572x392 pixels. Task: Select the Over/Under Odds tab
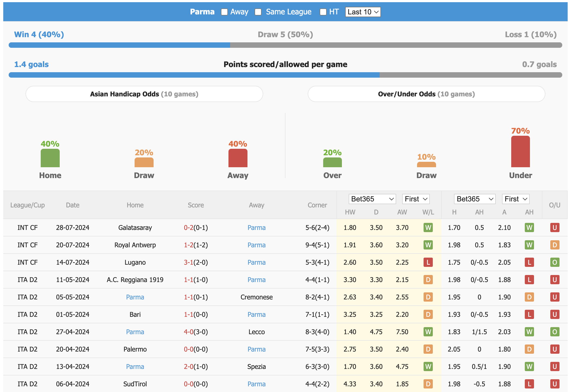tap(426, 94)
